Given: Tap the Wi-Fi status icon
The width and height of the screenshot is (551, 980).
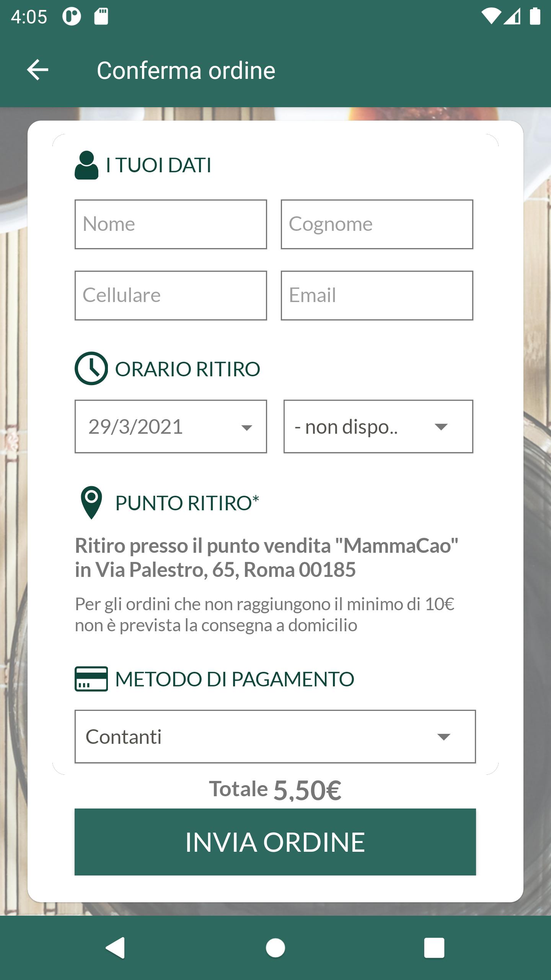Looking at the screenshot, I should click(491, 17).
